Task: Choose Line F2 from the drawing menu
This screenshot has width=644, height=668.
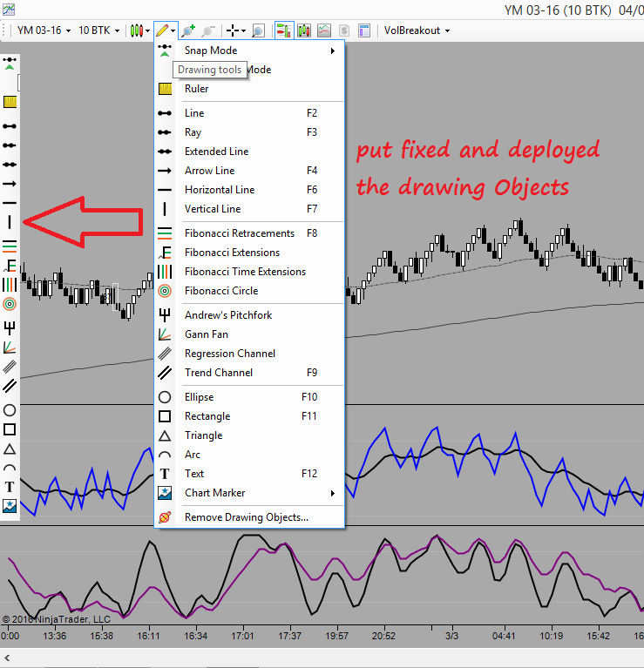Action: 249,113
